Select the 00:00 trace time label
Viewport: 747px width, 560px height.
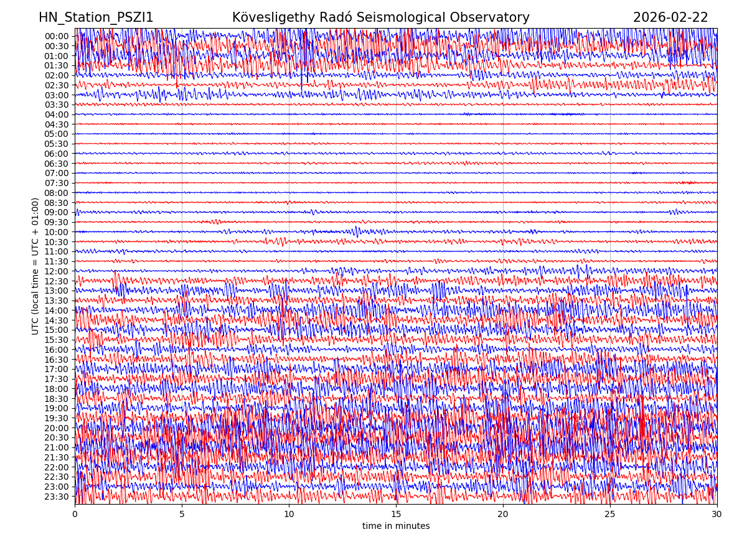(x=56, y=36)
